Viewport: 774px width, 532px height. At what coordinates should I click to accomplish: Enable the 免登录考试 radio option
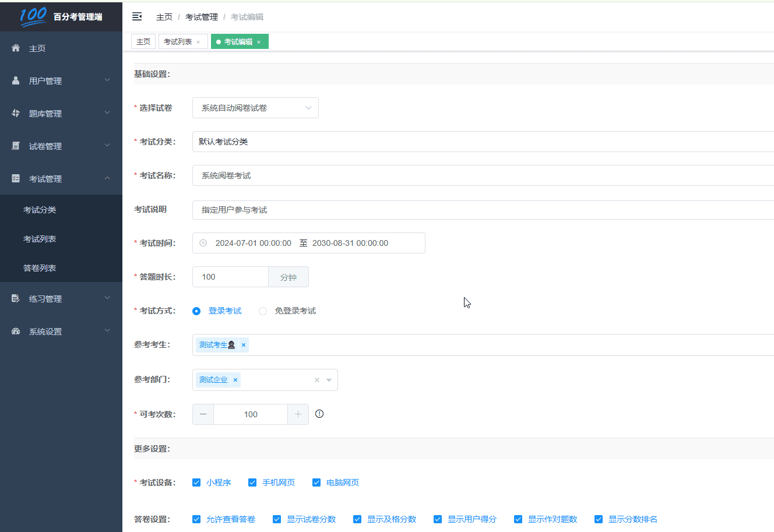click(x=263, y=311)
